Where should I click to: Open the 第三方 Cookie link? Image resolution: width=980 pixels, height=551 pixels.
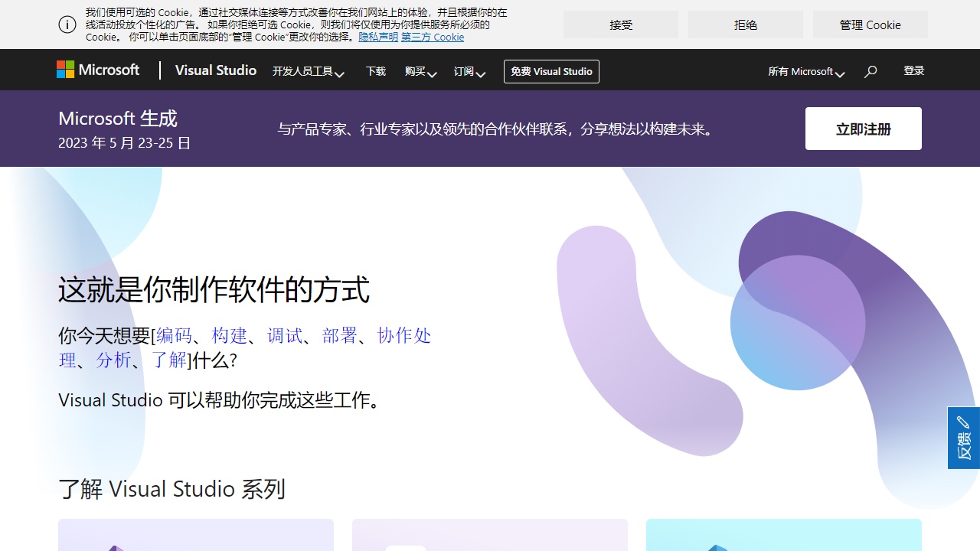[x=433, y=37]
